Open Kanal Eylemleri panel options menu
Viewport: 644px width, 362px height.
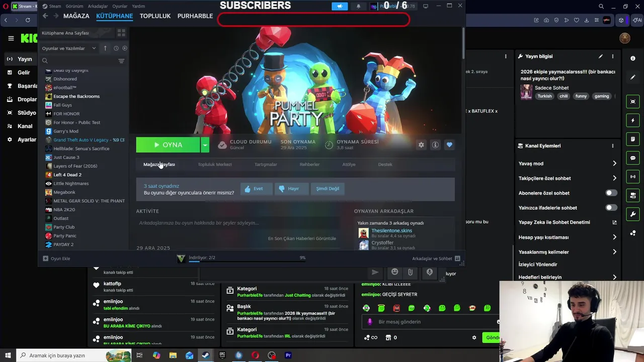click(x=612, y=146)
